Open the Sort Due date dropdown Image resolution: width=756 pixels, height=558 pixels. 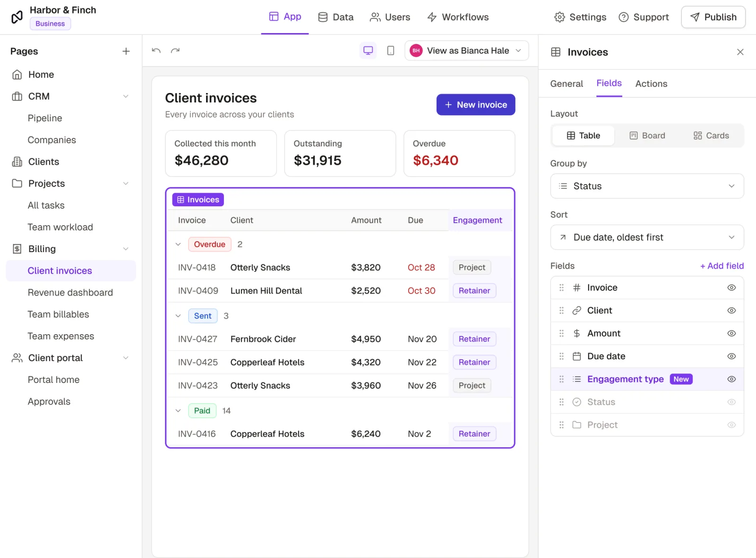(x=647, y=237)
